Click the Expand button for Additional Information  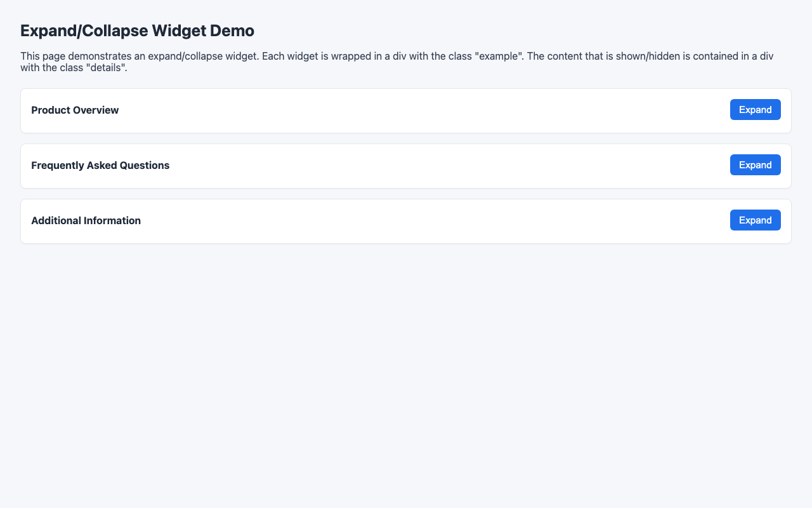point(755,220)
